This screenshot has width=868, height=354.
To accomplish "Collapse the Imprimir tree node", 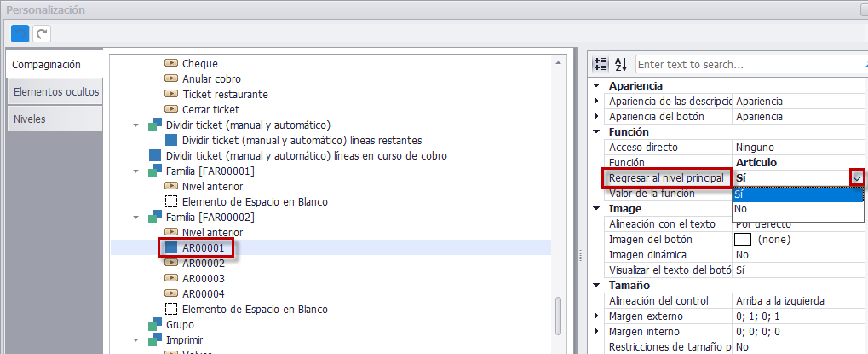I will click(x=135, y=339).
